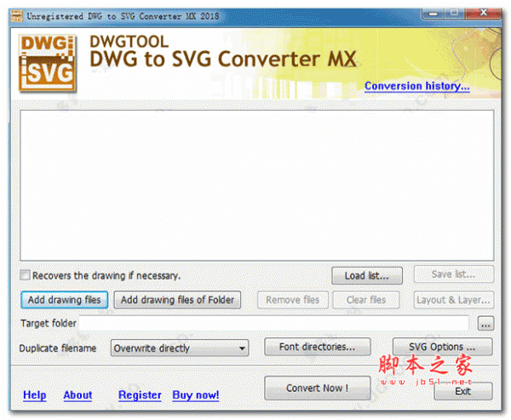Image resolution: width=511 pixels, height=420 pixels.
Task: Open the Conversion history link
Action: [x=416, y=86]
